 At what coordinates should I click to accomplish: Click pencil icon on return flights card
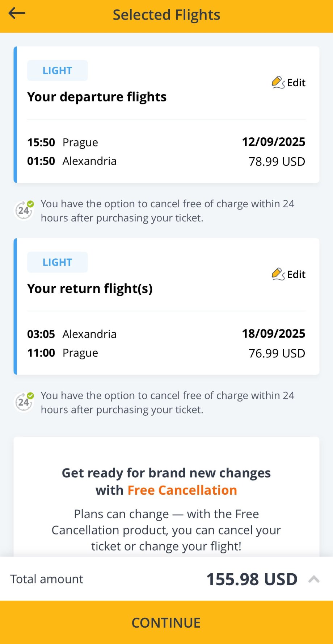278,274
